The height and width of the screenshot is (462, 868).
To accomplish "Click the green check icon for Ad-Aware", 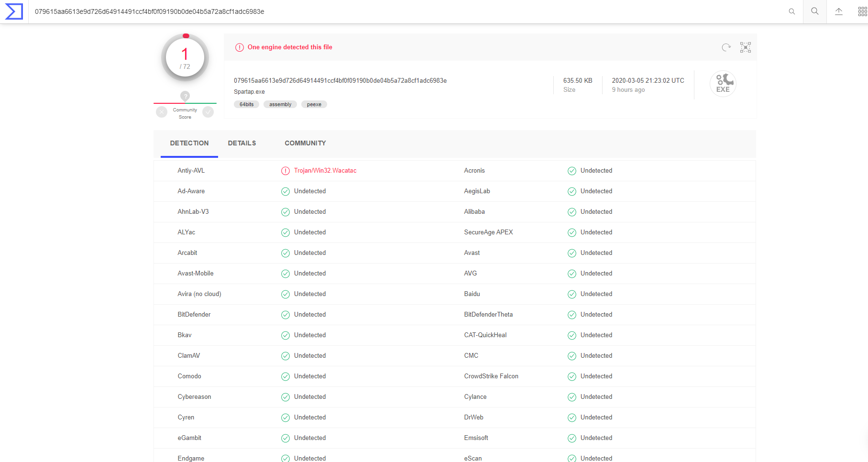I will coord(286,191).
